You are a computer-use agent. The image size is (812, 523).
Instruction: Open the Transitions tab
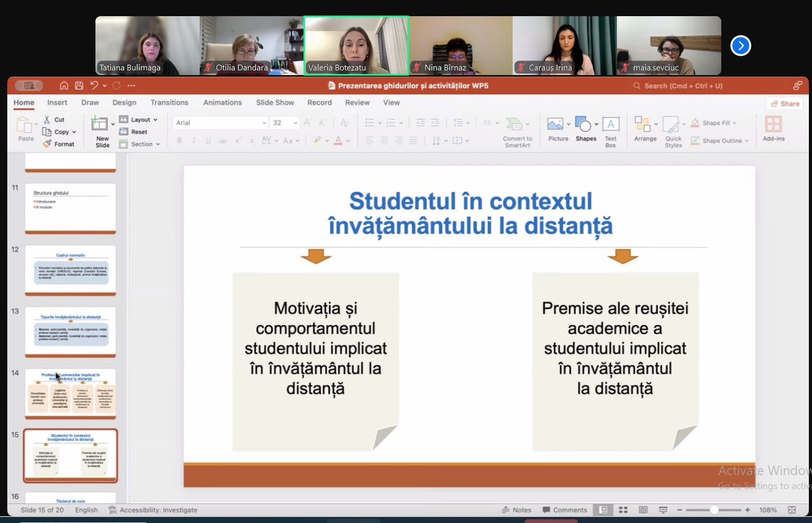[x=169, y=103]
